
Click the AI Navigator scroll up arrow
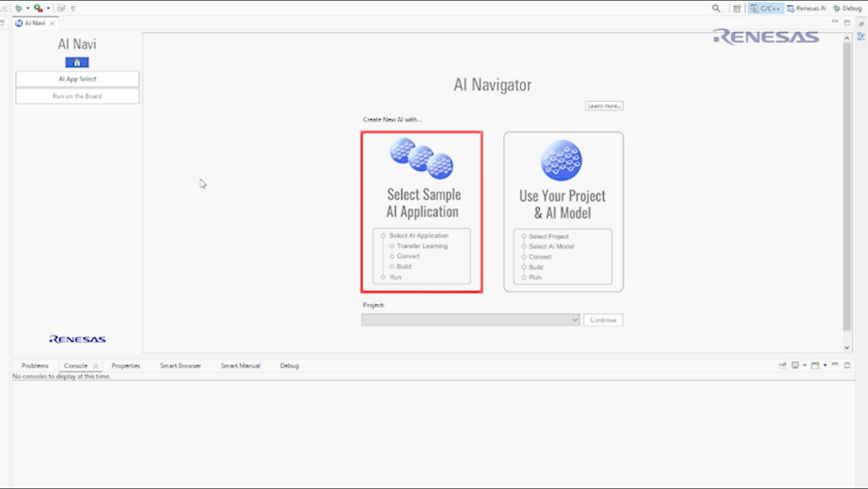(x=846, y=39)
